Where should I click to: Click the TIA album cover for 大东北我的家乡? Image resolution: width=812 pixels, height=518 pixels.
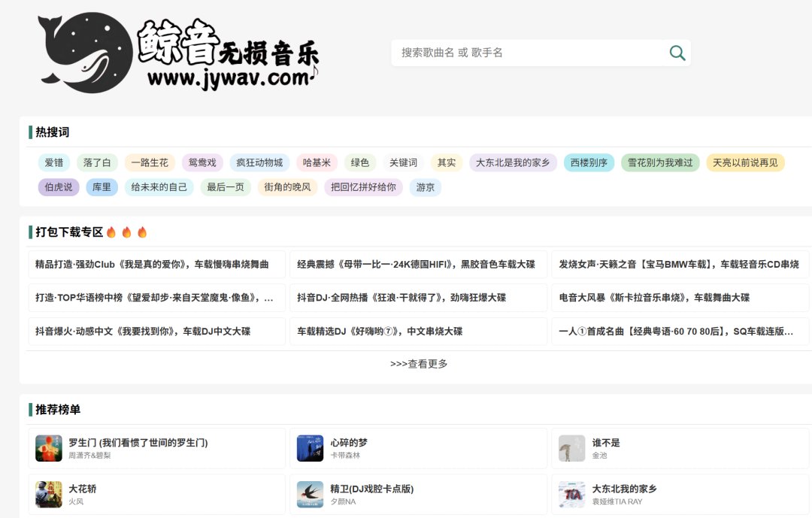pos(571,494)
